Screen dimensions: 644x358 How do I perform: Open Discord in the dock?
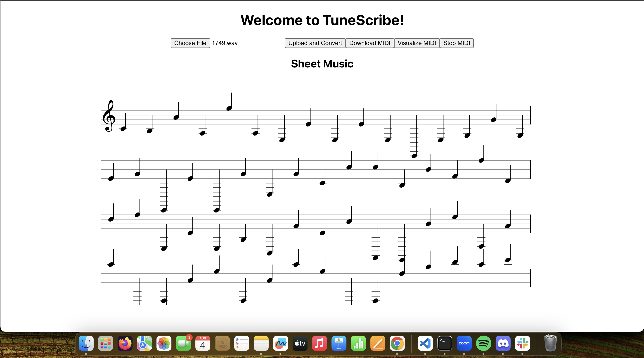tap(503, 343)
